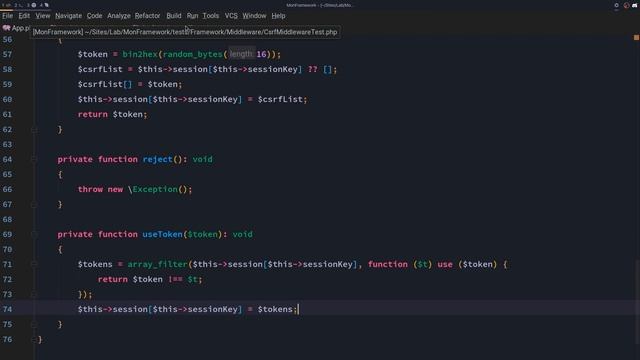Open the Analyze menu
The image size is (640, 360).
click(119, 16)
